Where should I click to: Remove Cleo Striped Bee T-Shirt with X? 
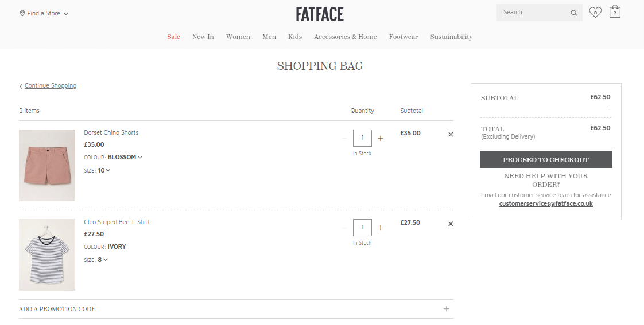pos(451,224)
